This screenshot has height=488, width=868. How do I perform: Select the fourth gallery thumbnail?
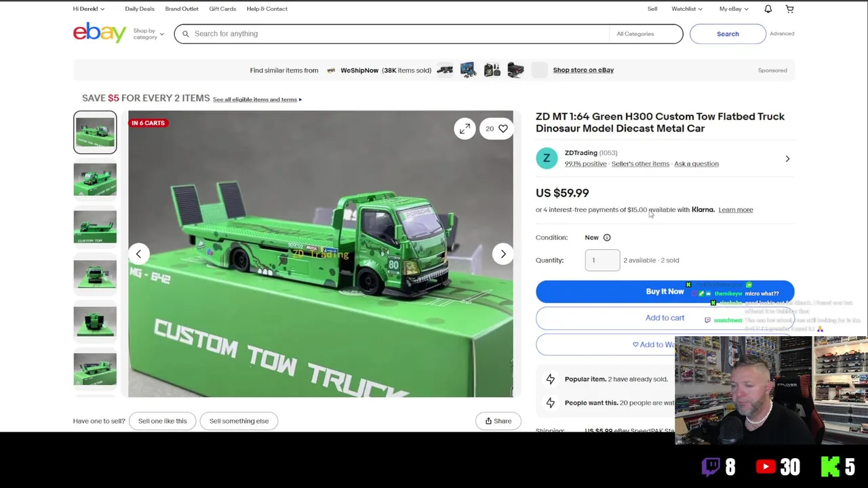(x=95, y=274)
